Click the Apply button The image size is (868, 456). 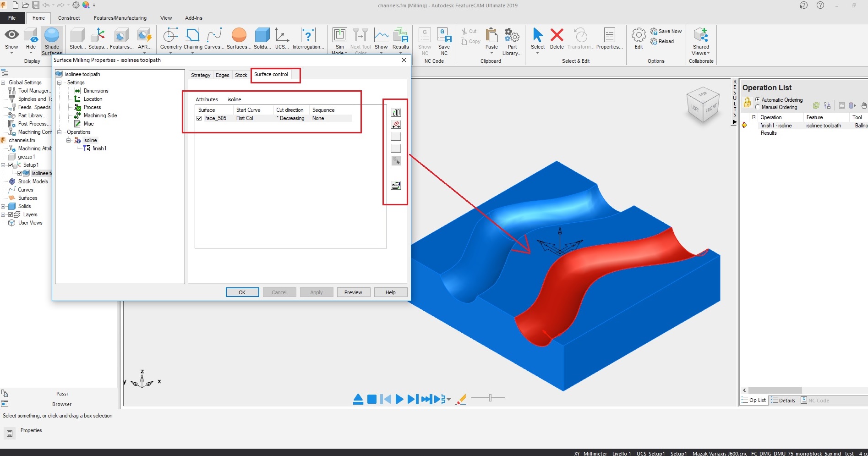pos(316,292)
